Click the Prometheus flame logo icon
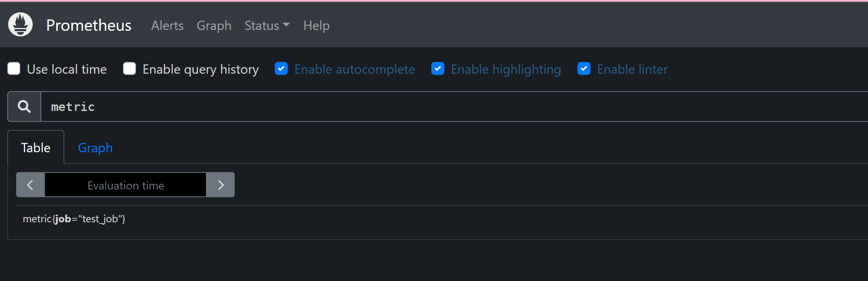The image size is (868, 281). pyautogui.click(x=20, y=25)
